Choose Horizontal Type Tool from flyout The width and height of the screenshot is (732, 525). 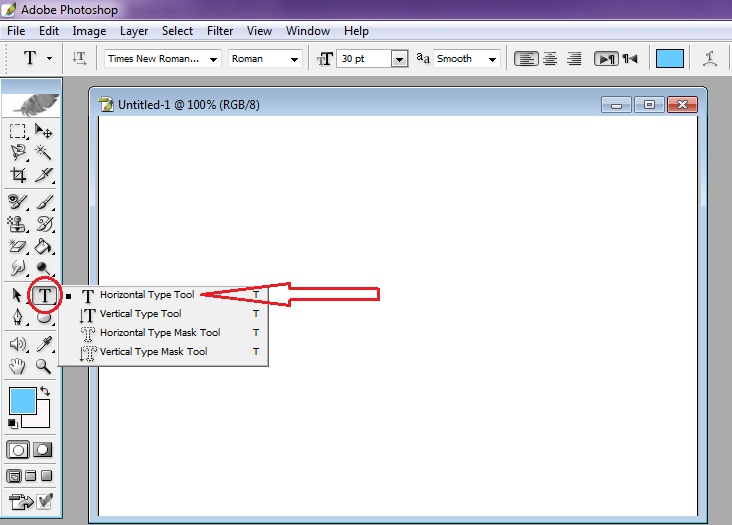[x=164, y=295]
